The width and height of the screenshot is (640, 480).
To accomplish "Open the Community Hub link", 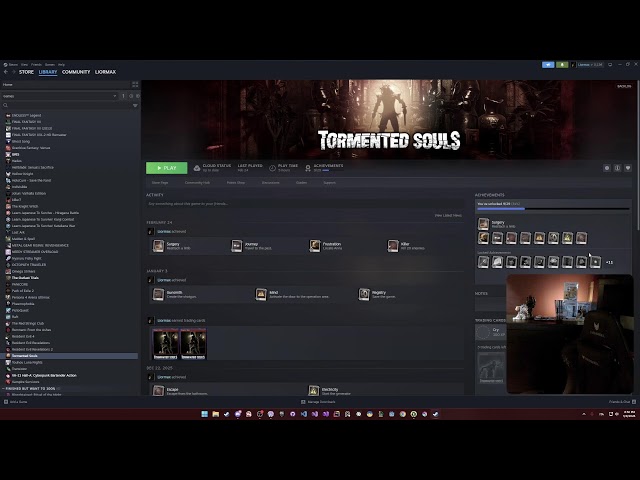I will click(197, 182).
